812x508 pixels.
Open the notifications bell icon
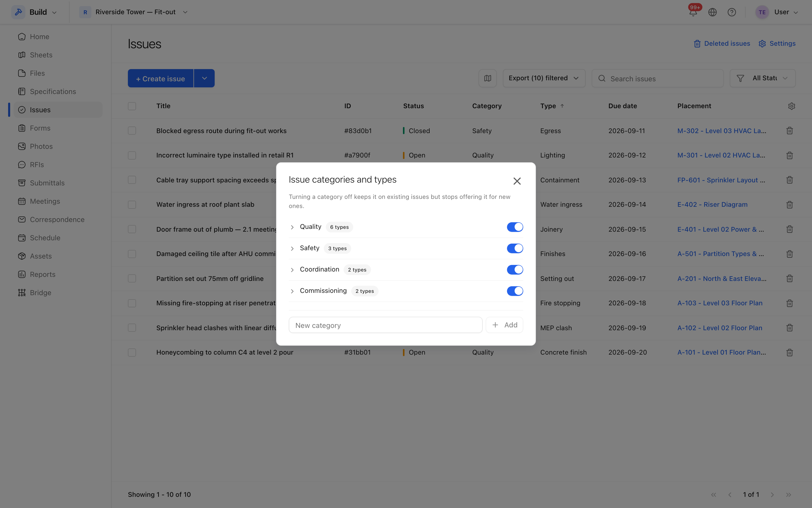point(693,12)
